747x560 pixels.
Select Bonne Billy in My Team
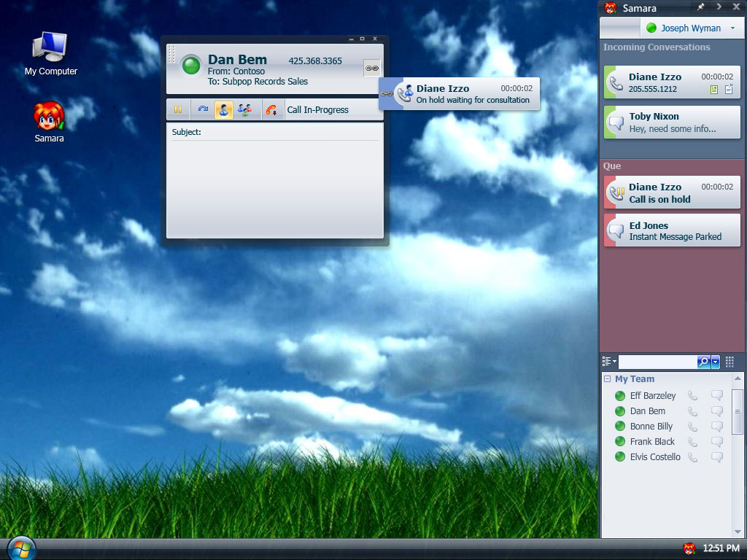(x=651, y=426)
